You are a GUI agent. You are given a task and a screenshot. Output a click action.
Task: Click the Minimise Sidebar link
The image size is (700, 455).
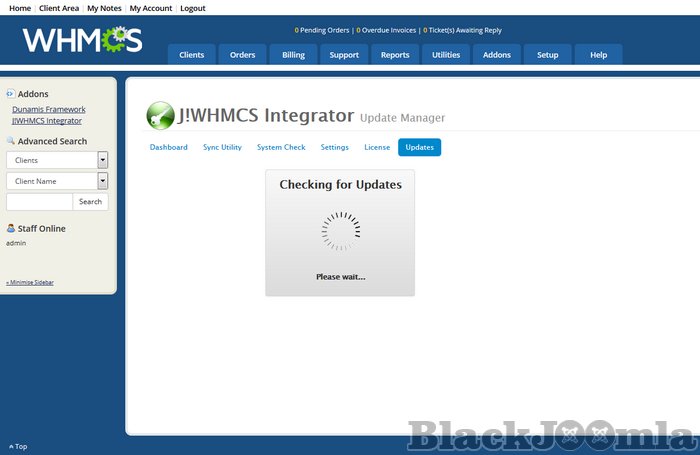(x=30, y=282)
